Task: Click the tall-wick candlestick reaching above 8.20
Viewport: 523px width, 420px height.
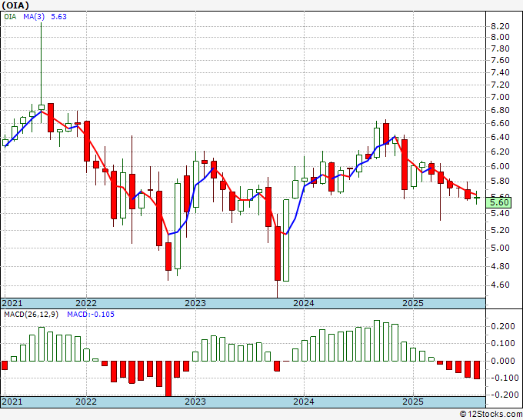Action: pyautogui.click(x=42, y=73)
